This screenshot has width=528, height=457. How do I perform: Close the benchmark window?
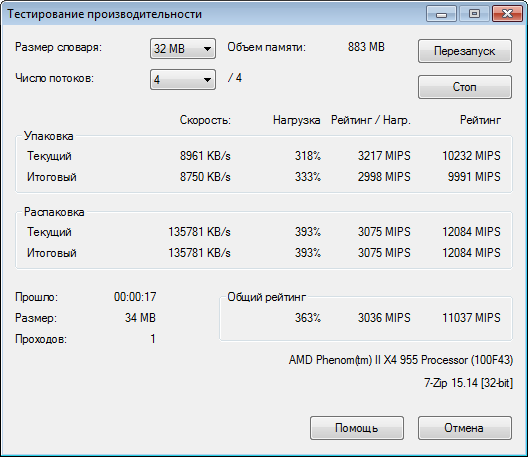[x=507, y=14]
